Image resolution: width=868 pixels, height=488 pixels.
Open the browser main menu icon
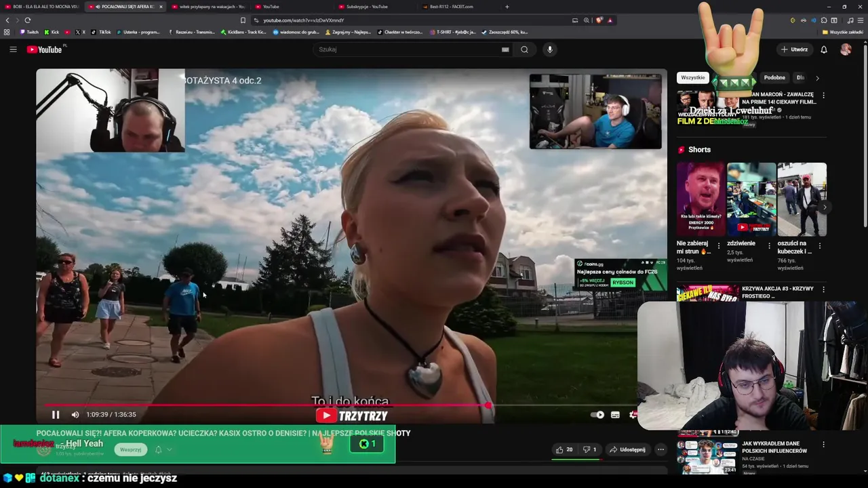click(861, 20)
